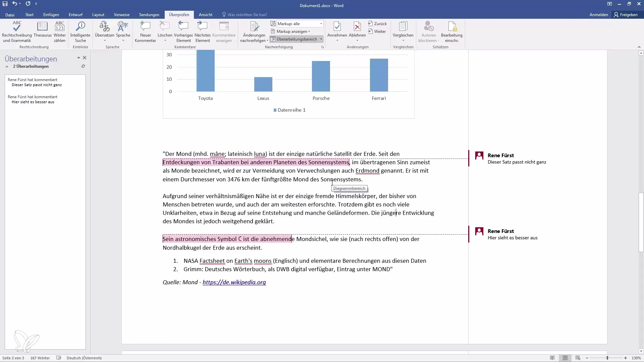Screen dimensions: 644x362
Task: Select comment 'Hier sieht es besser aus' in margin
Action: pos(513,238)
